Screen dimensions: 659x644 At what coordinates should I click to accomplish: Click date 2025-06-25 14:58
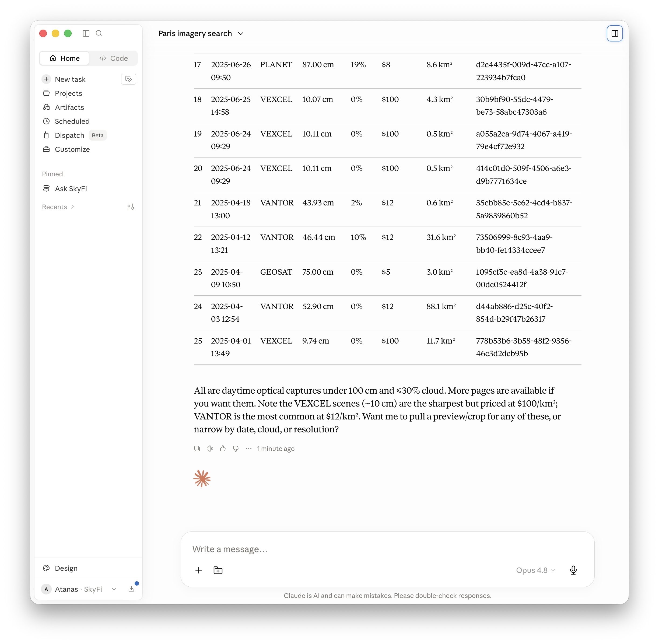pos(231,106)
